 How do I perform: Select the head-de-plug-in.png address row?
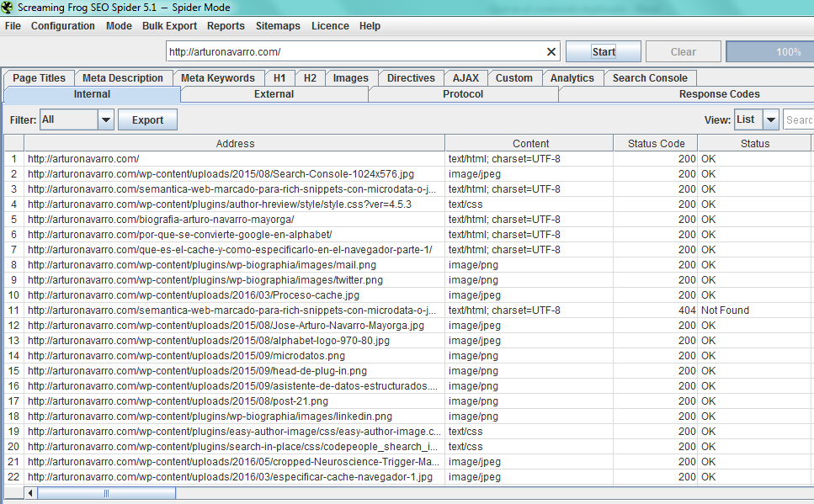235,370
